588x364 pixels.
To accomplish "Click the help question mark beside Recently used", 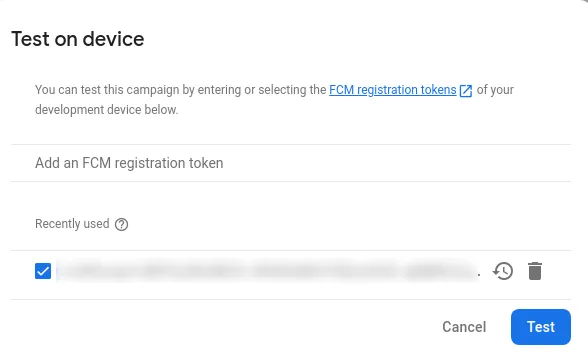I will point(122,225).
